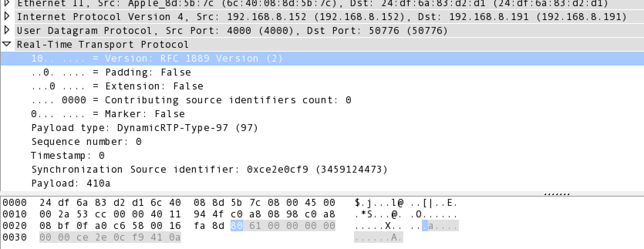
Task: Expand Internet Protocol Version 4 details
Action: (x=7, y=17)
